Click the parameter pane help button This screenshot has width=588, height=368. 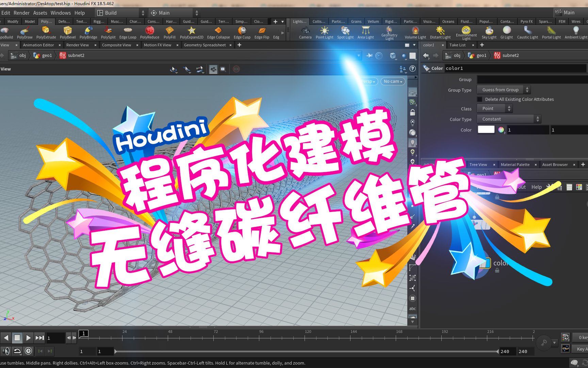412,69
